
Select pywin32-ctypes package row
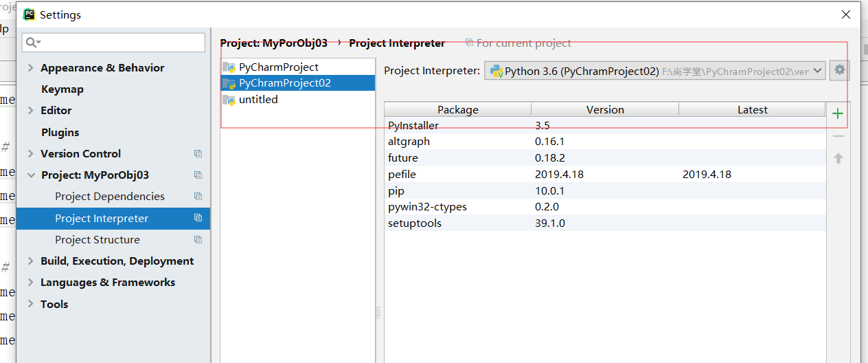click(x=605, y=207)
